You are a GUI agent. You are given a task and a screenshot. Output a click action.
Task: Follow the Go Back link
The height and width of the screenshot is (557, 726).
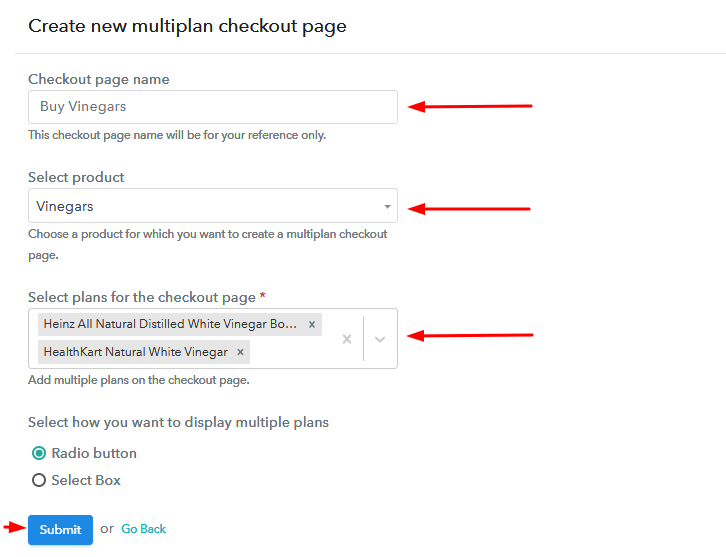[144, 529]
